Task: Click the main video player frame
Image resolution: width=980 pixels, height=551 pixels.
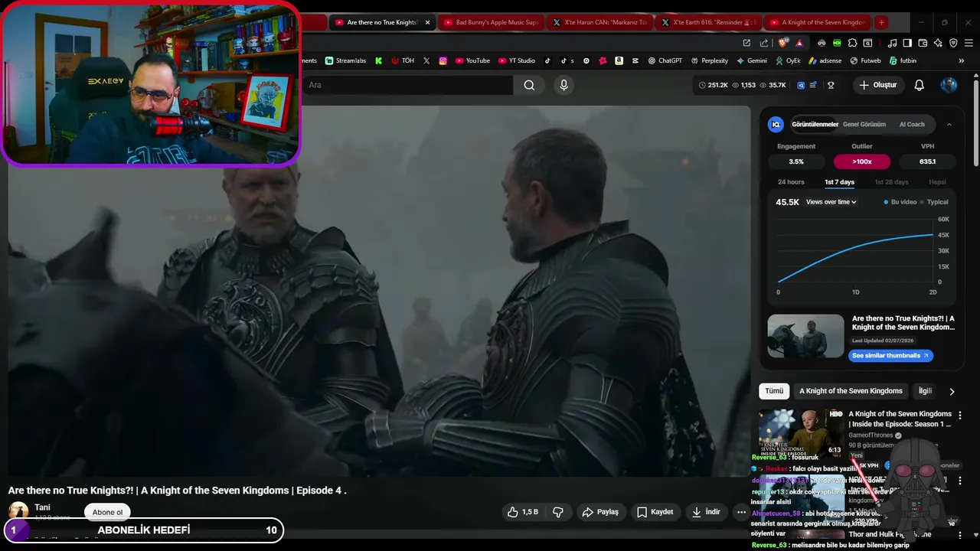Action: [x=379, y=291]
